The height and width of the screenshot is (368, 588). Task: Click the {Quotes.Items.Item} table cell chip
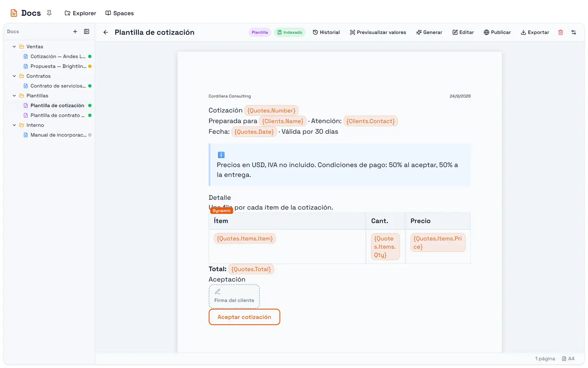click(245, 239)
